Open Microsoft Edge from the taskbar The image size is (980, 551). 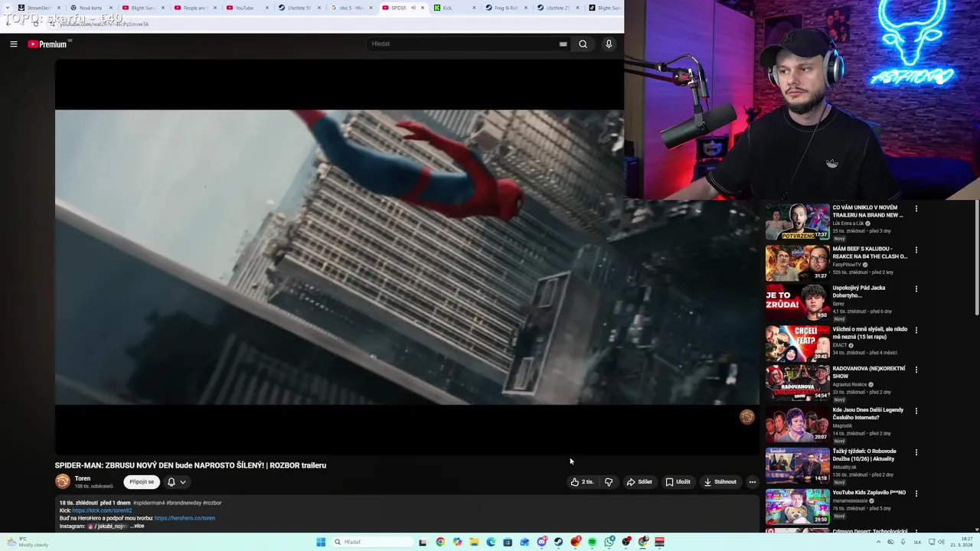tap(491, 542)
